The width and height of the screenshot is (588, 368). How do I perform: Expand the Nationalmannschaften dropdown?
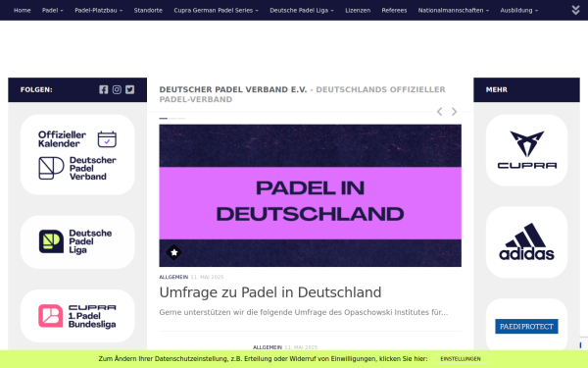click(454, 10)
